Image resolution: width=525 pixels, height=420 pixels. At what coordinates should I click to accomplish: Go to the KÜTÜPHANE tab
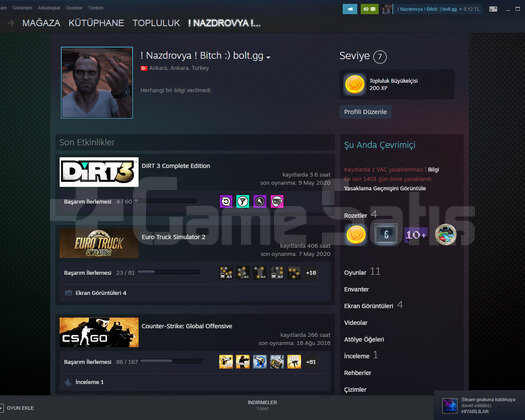(x=96, y=23)
